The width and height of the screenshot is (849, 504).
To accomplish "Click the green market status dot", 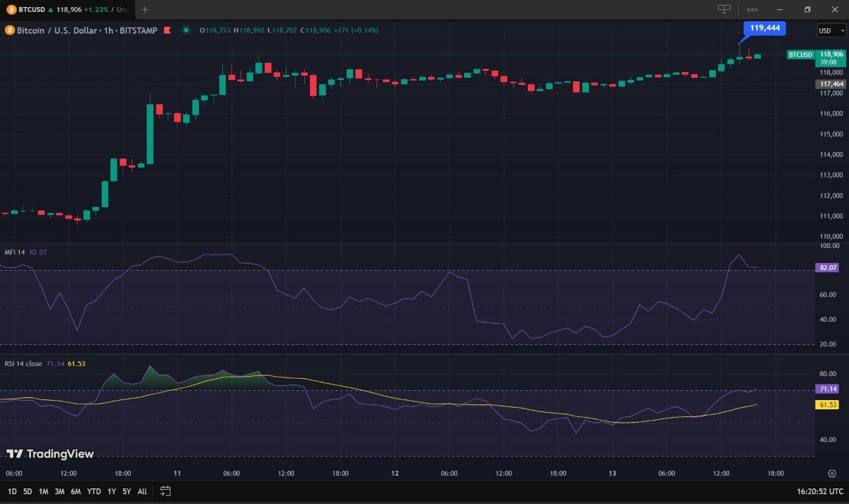I will [x=186, y=30].
